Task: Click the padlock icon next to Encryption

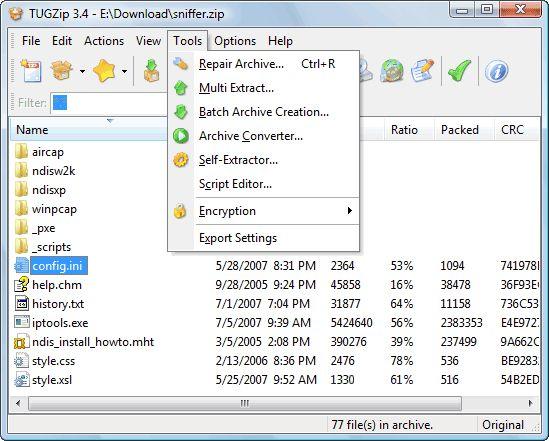Action: coord(180,211)
